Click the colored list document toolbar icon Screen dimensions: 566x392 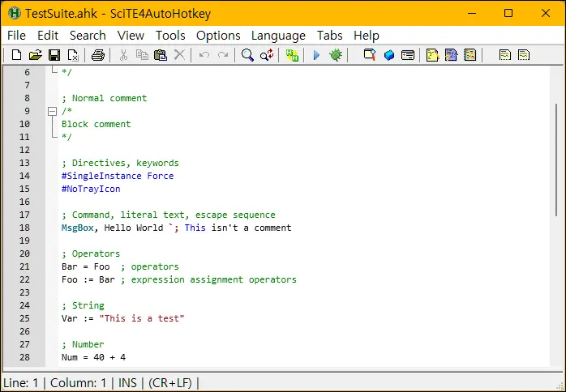(470, 55)
